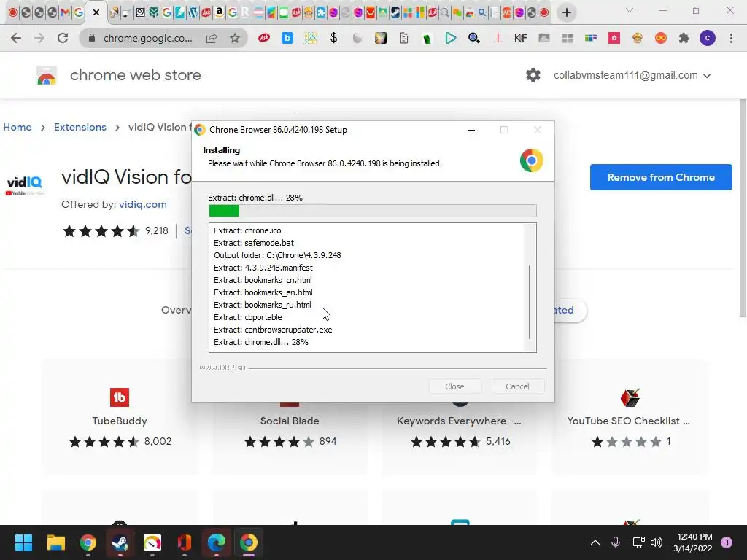Select 'Extract: centbrowserupdater.exe' log line

point(273,330)
